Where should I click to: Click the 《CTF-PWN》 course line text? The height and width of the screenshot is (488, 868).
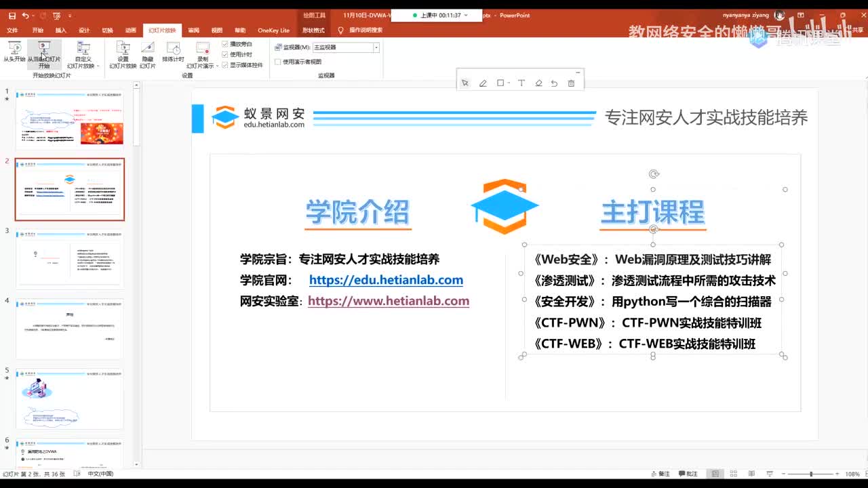point(648,323)
